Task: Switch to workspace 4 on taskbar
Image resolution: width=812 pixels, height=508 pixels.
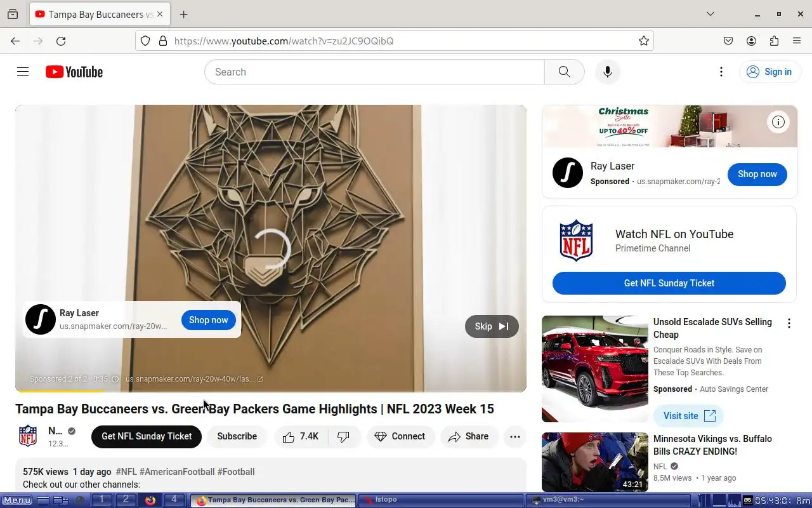Action: coord(174,500)
